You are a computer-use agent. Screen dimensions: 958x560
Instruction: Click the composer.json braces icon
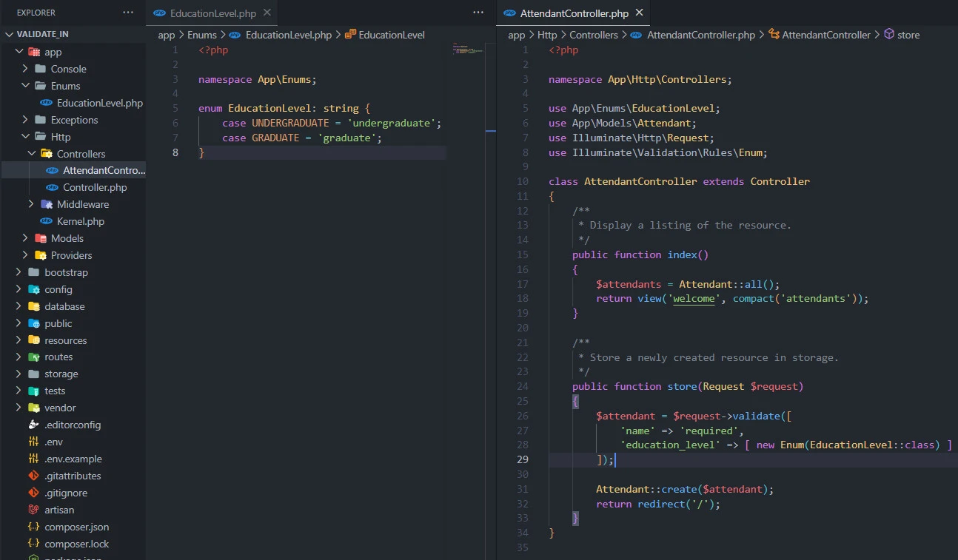tap(33, 527)
